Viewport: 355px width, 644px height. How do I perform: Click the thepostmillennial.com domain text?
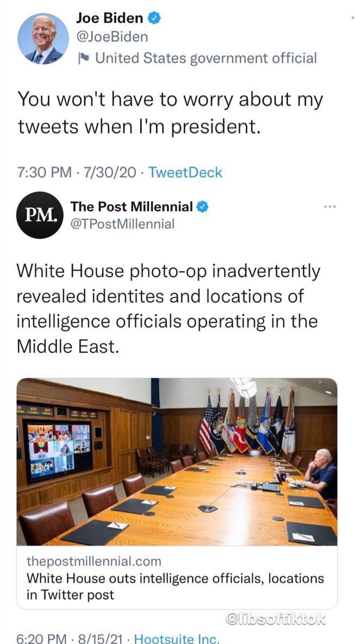[94, 561]
